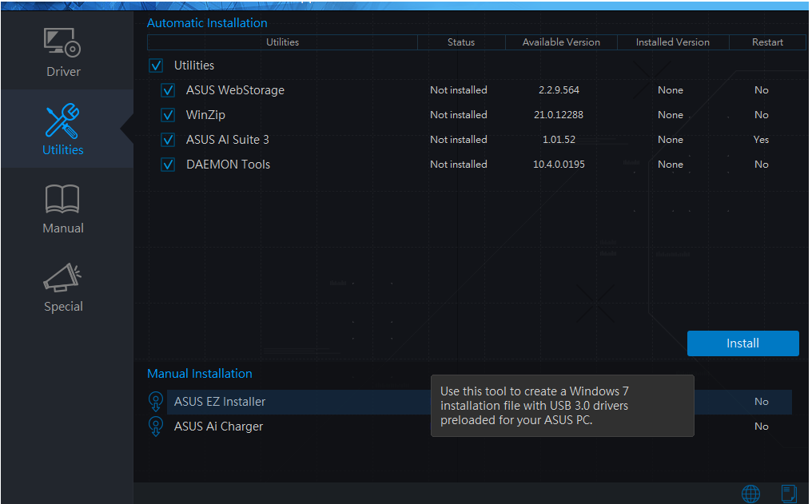Click the Manual Installation heading
Viewport: 812px width, 504px height.
(x=199, y=374)
